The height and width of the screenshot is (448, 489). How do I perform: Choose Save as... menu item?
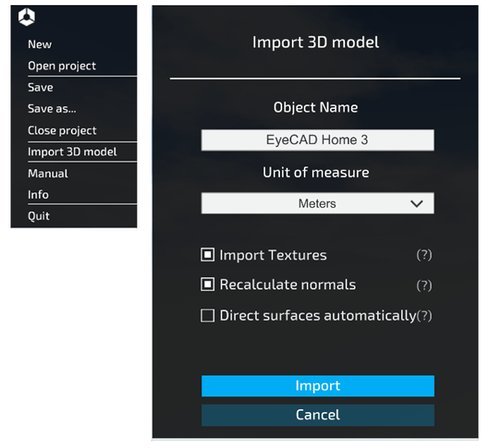52,108
